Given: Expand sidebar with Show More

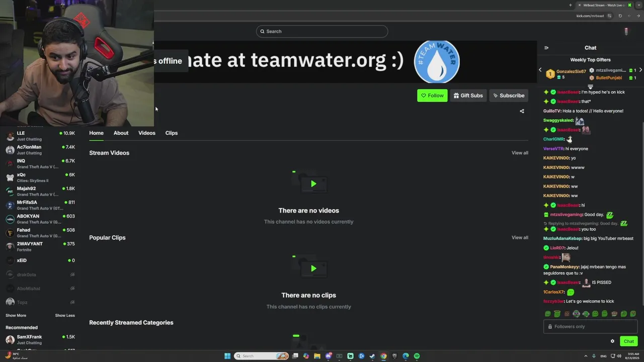Looking at the screenshot, I should pos(16,315).
